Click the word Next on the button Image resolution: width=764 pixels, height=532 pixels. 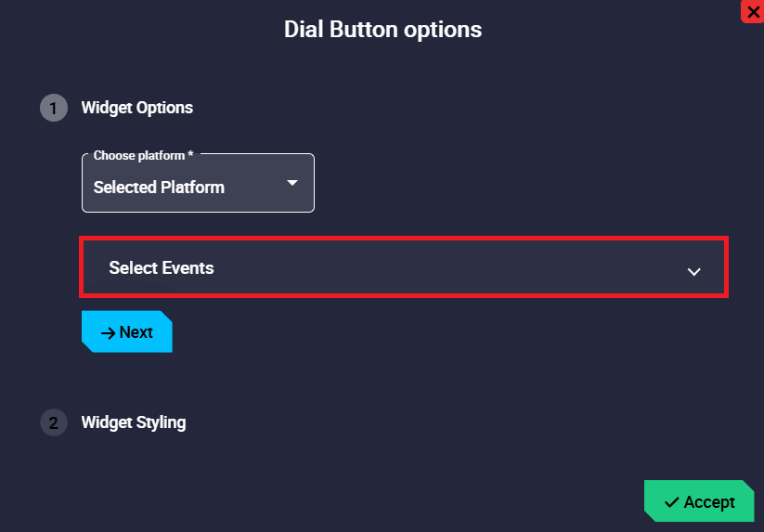[136, 332]
